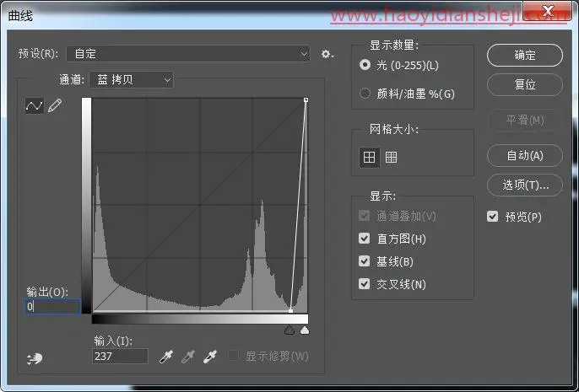Screen dimensions: 579x392
Task: Select the pencil draw-curve tool
Action: (55, 106)
